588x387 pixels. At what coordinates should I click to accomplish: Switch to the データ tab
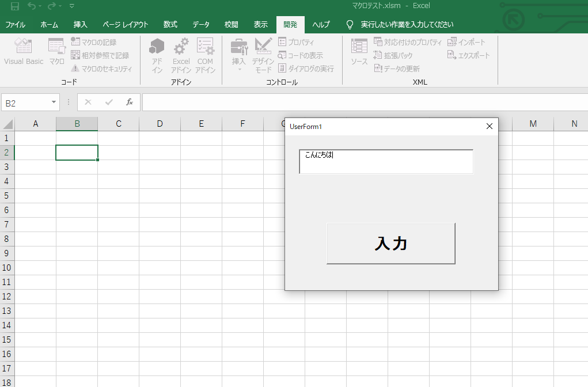(201, 24)
